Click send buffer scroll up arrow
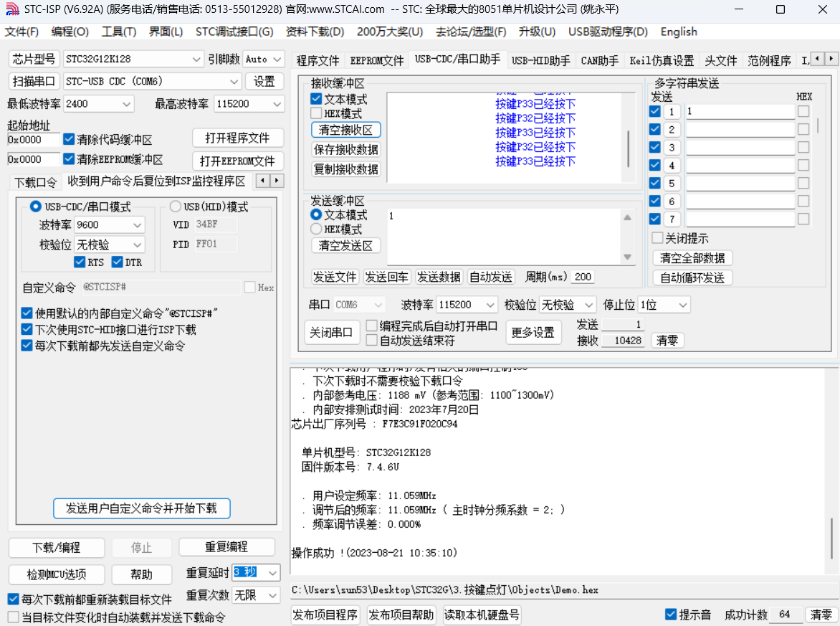This screenshot has width=840, height=626. [x=627, y=217]
